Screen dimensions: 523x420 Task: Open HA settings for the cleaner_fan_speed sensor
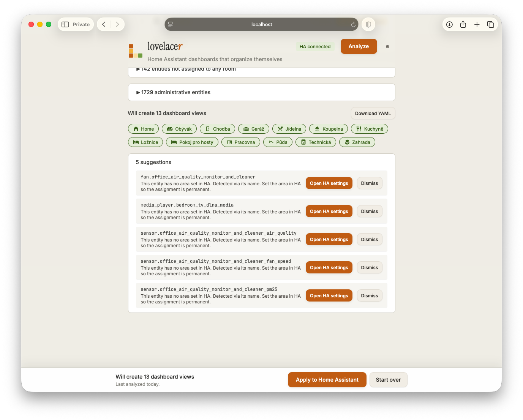point(329,268)
